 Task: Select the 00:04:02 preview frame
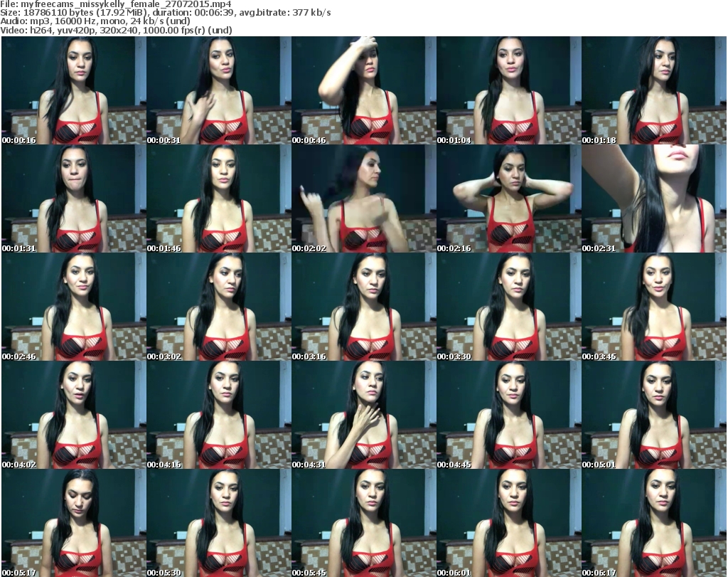74,415
